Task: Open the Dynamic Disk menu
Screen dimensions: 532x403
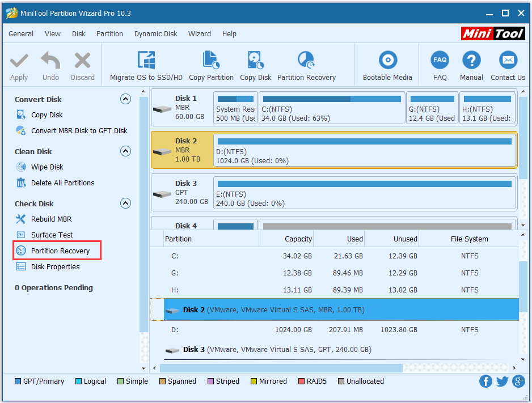Action: coord(155,34)
